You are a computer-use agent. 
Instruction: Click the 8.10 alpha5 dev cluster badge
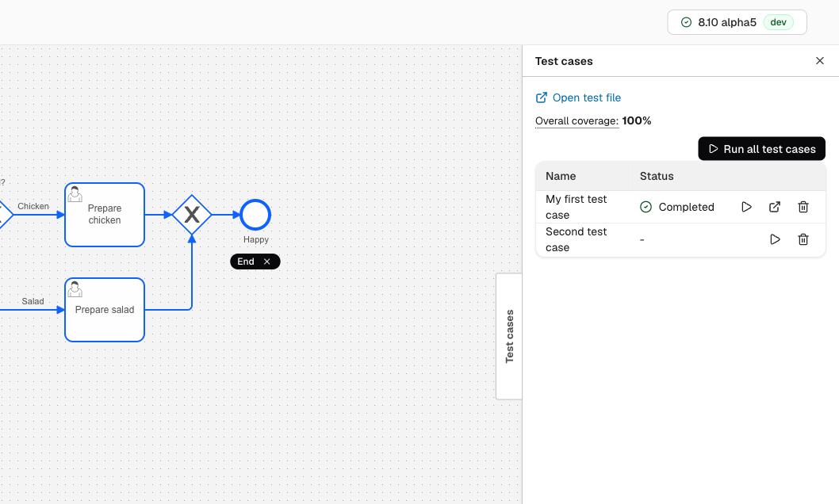point(737,22)
